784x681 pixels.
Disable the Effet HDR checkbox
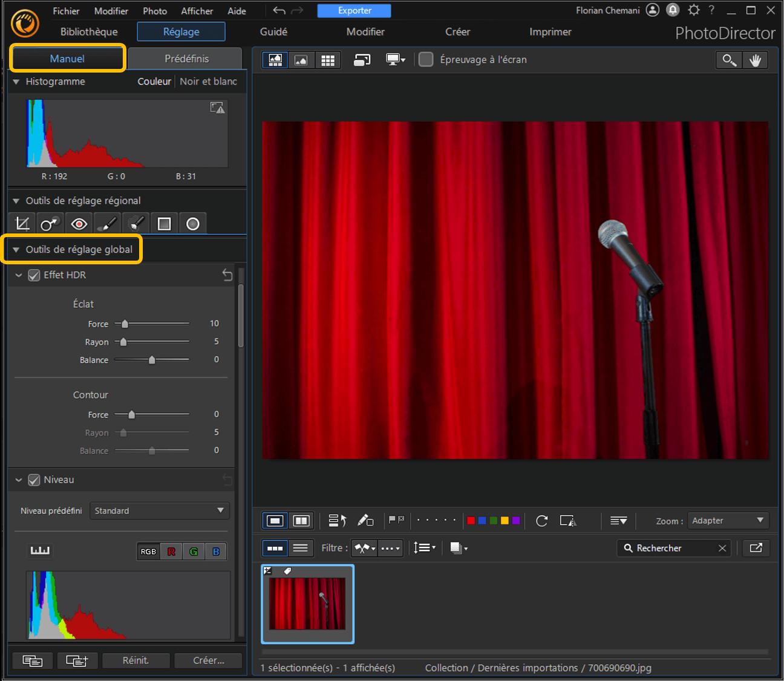click(x=34, y=275)
